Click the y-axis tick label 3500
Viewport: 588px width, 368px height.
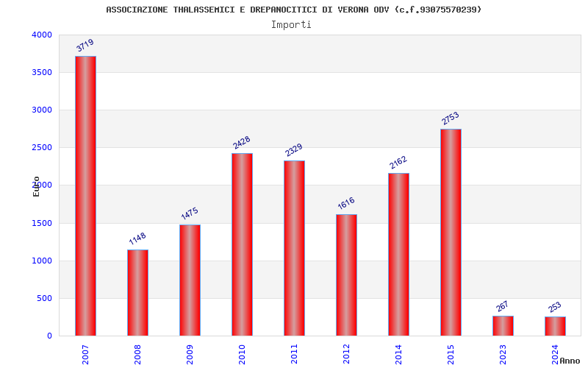(42, 72)
